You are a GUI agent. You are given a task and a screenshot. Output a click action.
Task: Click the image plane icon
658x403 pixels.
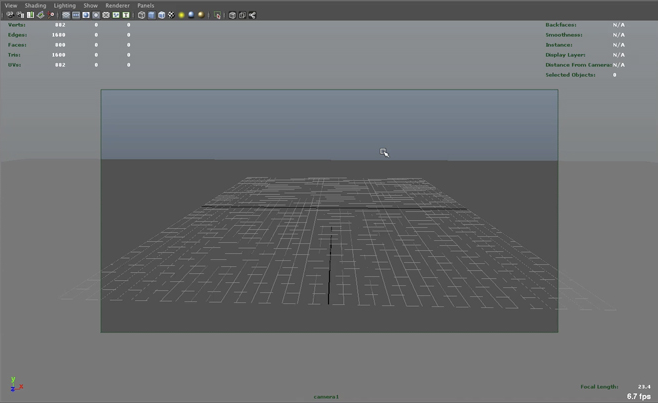click(41, 15)
